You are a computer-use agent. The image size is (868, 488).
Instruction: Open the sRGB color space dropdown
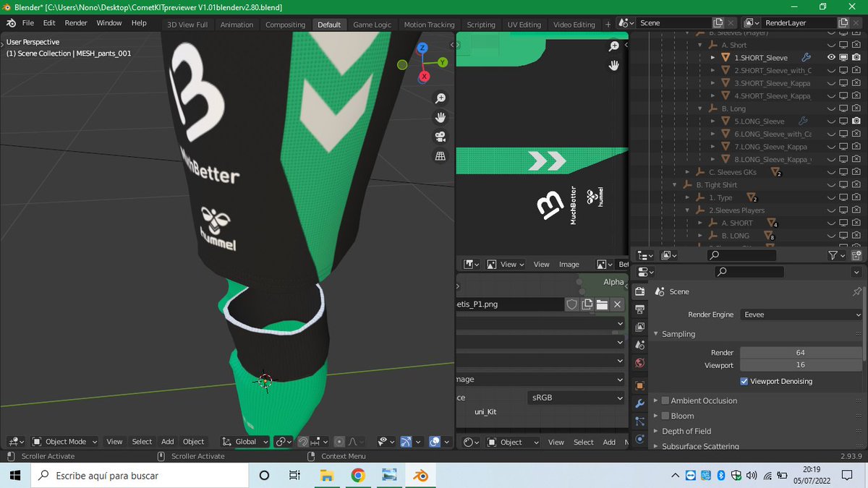pyautogui.click(x=575, y=398)
